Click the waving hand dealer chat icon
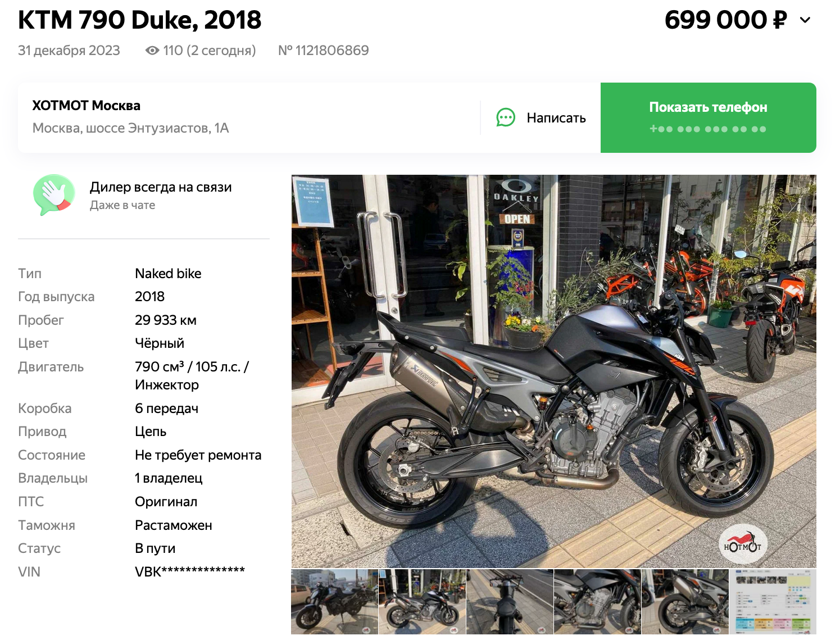The image size is (840, 640). (x=54, y=194)
